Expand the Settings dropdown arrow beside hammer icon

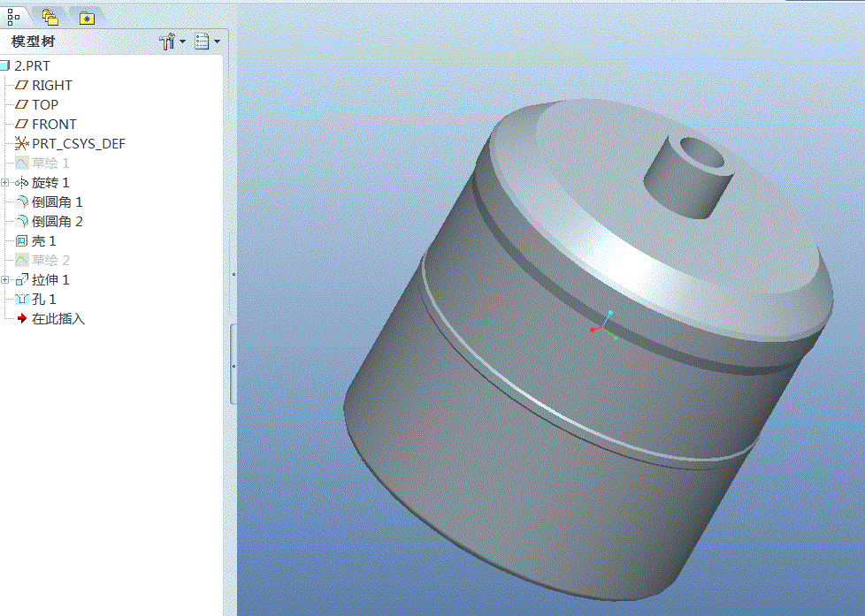click(x=182, y=42)
